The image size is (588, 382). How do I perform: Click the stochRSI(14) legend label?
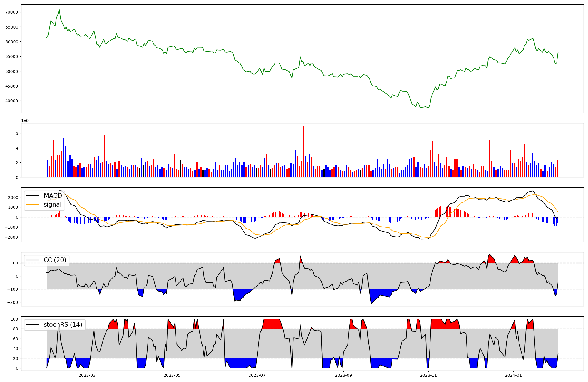[63, 325]
